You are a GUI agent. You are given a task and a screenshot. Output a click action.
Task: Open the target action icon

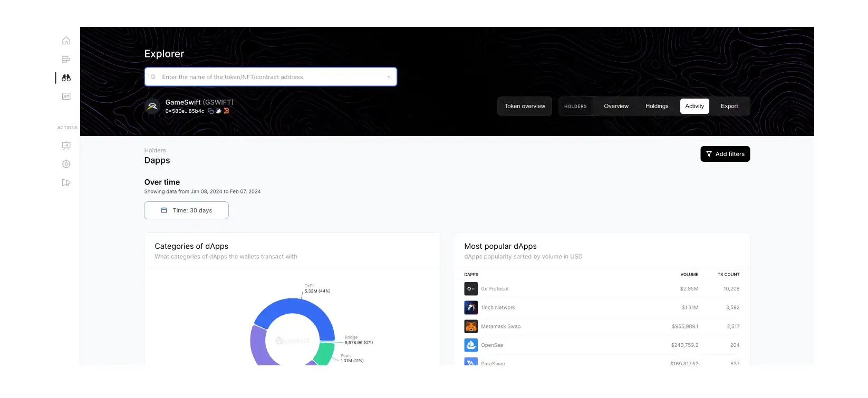66,164
